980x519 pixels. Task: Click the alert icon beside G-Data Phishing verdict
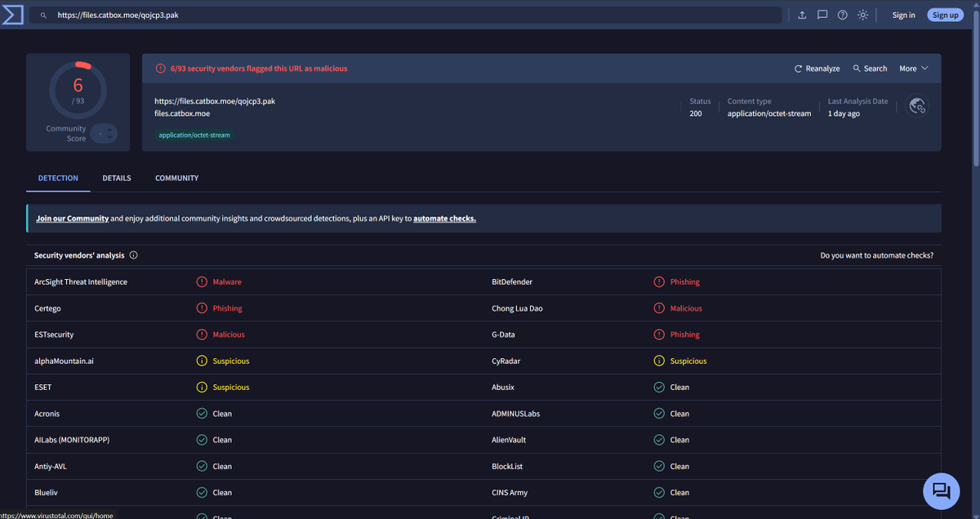coord(659,335)
